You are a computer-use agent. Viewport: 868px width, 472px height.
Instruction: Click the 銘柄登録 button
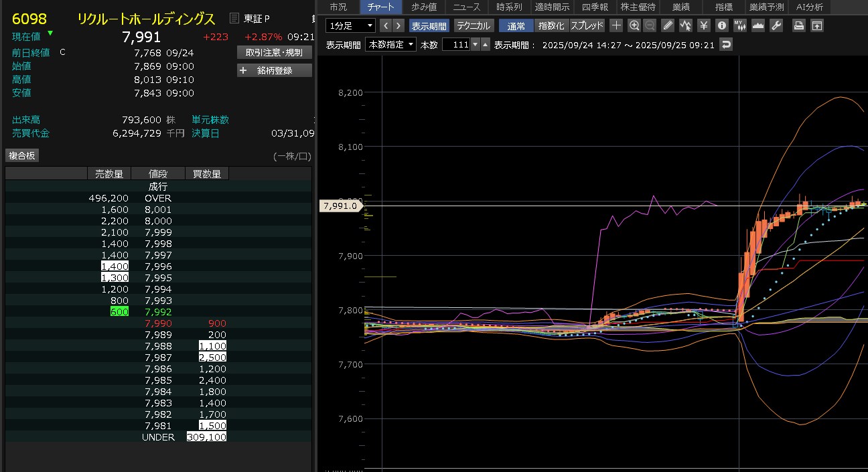pyautogui.click(x=275, y=70)
